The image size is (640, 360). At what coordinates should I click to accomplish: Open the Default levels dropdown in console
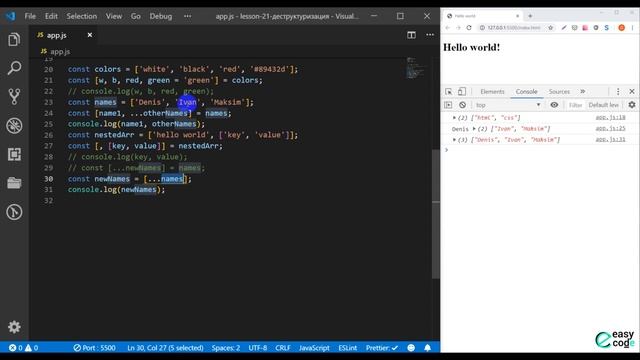click(604, 105)
